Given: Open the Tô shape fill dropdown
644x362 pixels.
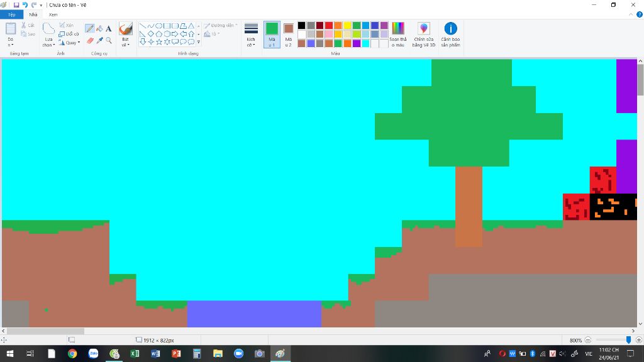Looking at the screenshot, I should click(212, 34).
